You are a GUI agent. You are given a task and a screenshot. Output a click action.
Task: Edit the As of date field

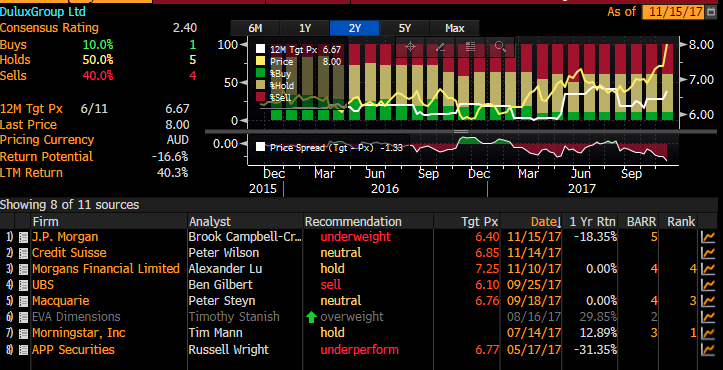(x=674, y=12)
